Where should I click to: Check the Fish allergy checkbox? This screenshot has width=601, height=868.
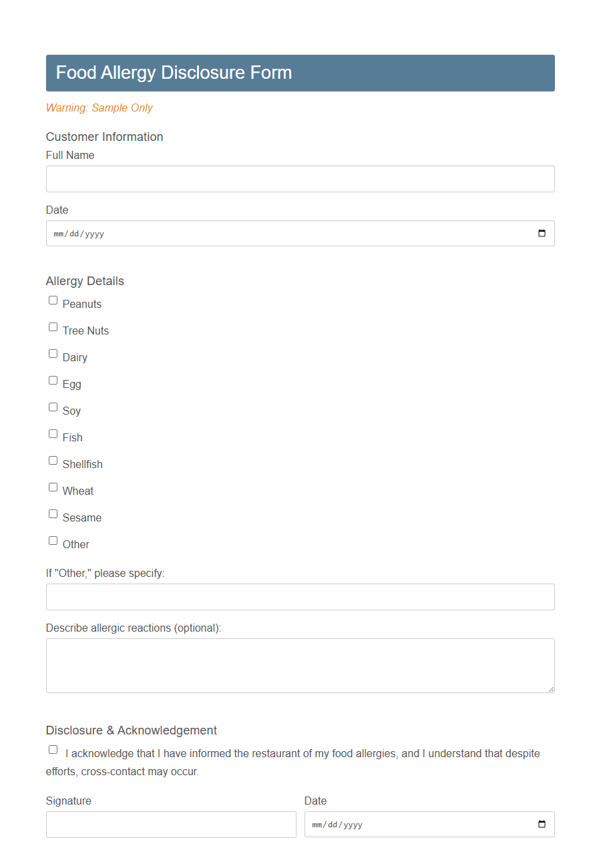[53, 433]
